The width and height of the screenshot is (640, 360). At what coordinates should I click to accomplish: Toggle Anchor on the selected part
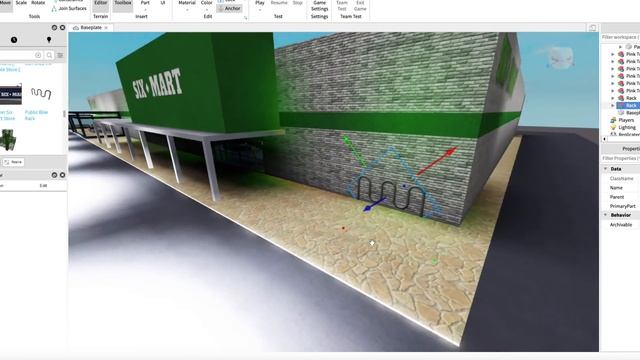tap(229, 9)
